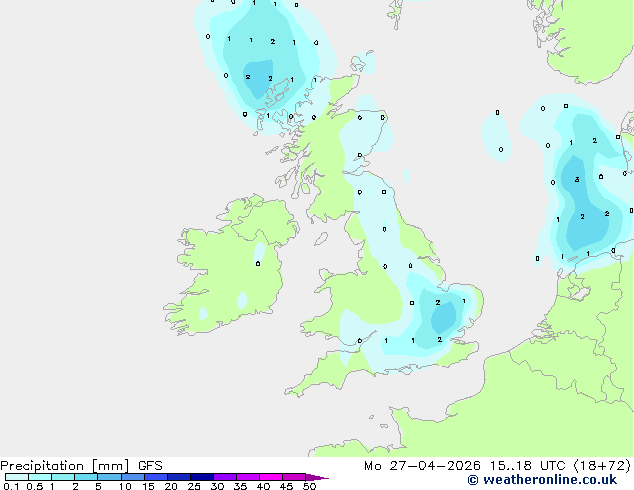This screenshot has width=634, height=490.
Task: Choose the 10–15 mm legend swatch
Action: [132, 477]
